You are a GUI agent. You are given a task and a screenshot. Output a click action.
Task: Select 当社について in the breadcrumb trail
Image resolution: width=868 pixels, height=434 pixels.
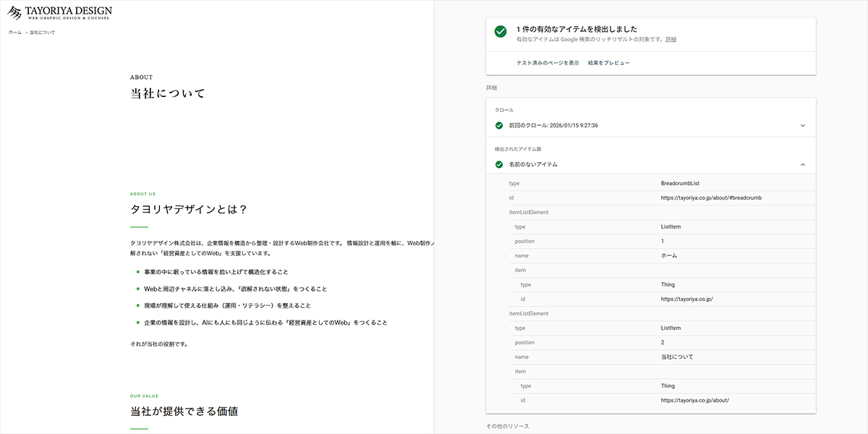[x=43, y=32]
